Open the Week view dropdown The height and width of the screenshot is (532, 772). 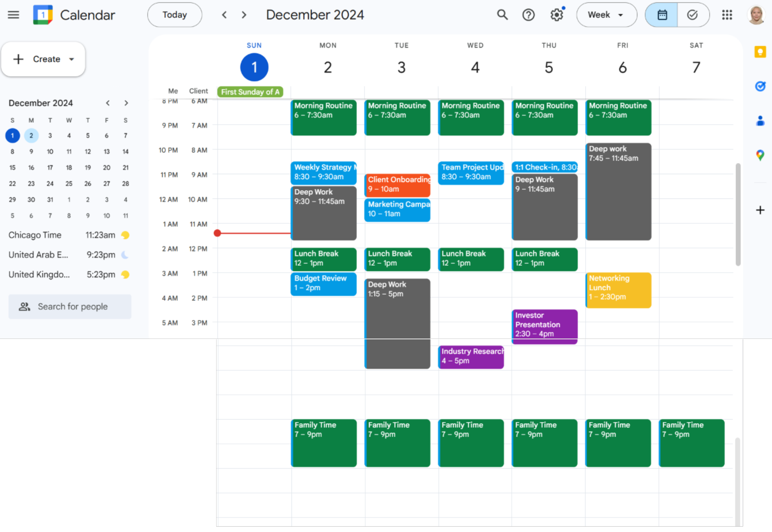coord(606,15)
